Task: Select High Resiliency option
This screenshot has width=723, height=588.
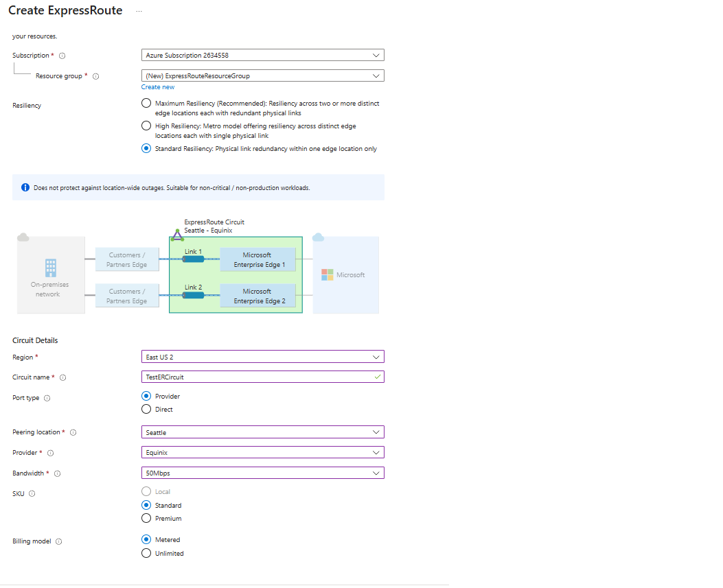Action: click(x=146, y=126)
